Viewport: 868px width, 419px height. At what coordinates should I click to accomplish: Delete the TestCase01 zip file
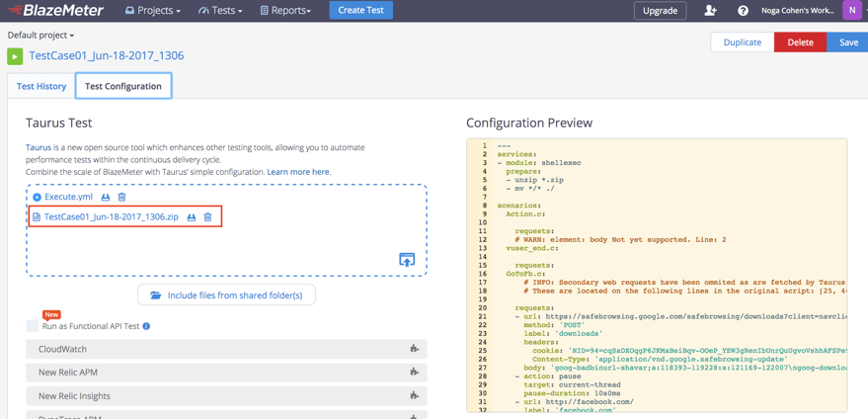tap(207, 217)
